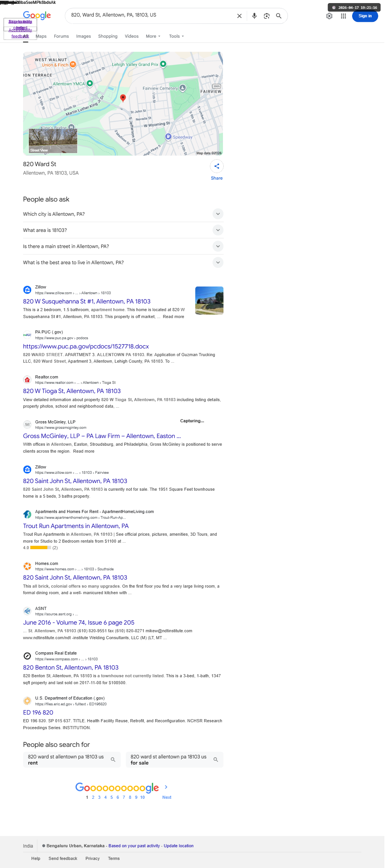Start voice search with microphone icon
The width and height of the screenshot is (389, 868).
coord(254,16)
